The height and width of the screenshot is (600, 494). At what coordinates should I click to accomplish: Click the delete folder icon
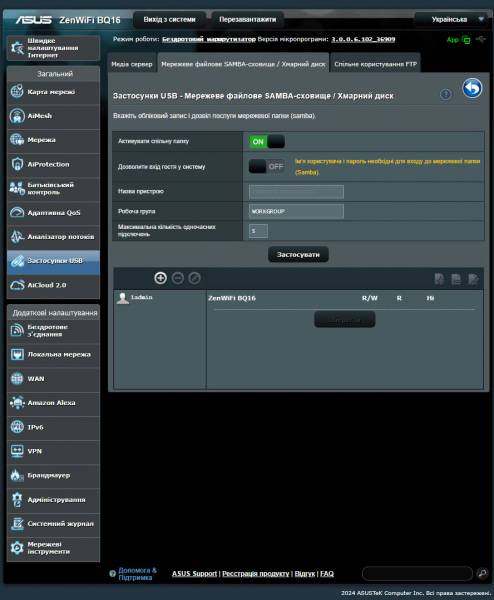[x=456, y=279]
